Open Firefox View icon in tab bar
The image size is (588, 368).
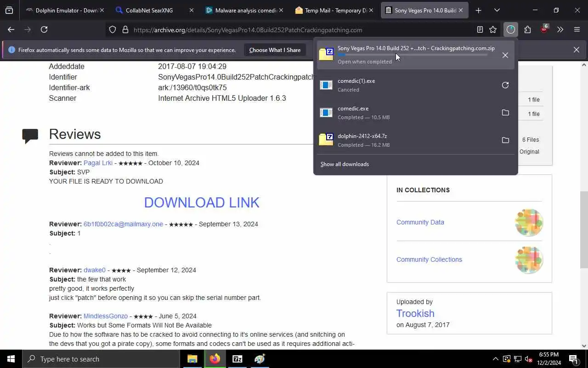[9, 10]
